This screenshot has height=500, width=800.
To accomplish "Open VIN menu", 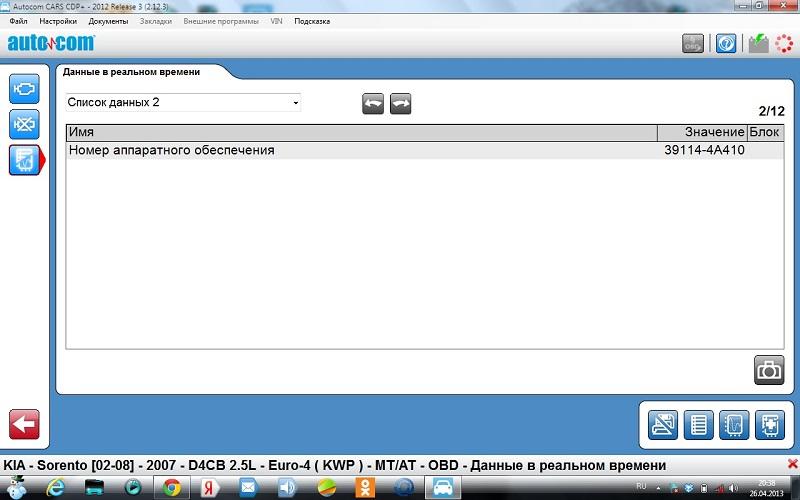I will (276, 21).
